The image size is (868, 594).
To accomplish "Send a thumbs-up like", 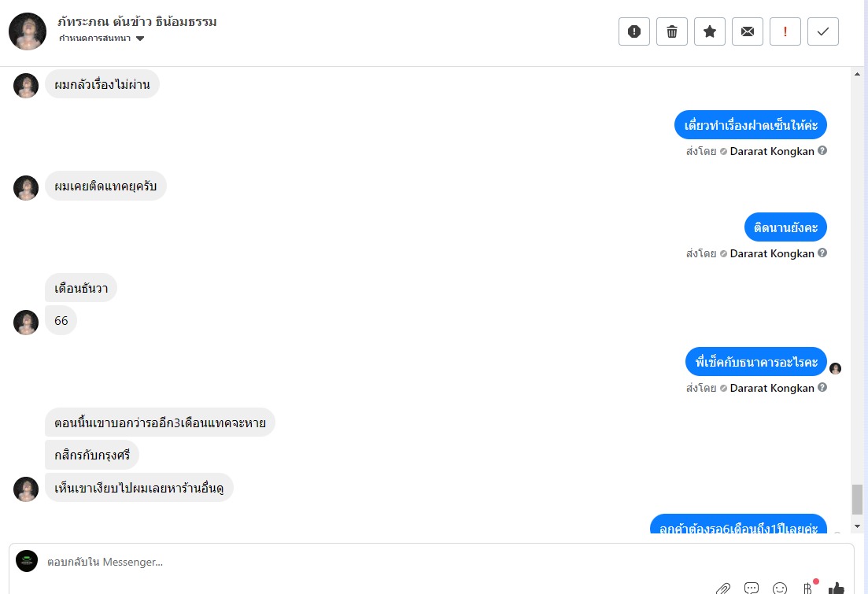I will (836, 588).
